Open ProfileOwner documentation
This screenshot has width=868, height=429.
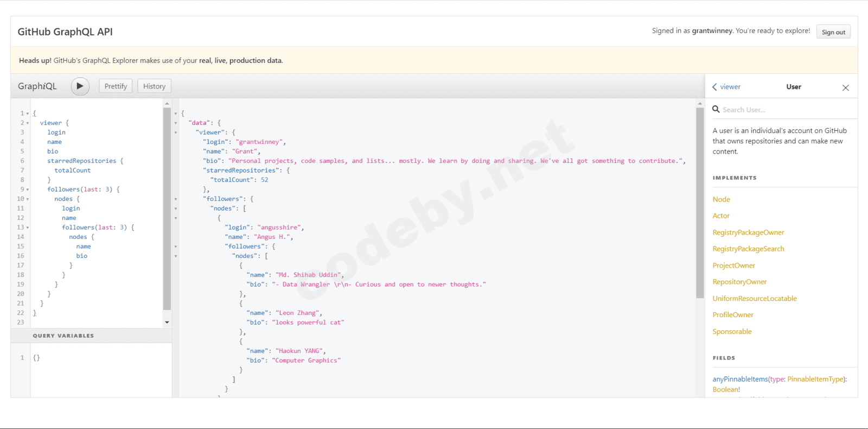(733, 315)
